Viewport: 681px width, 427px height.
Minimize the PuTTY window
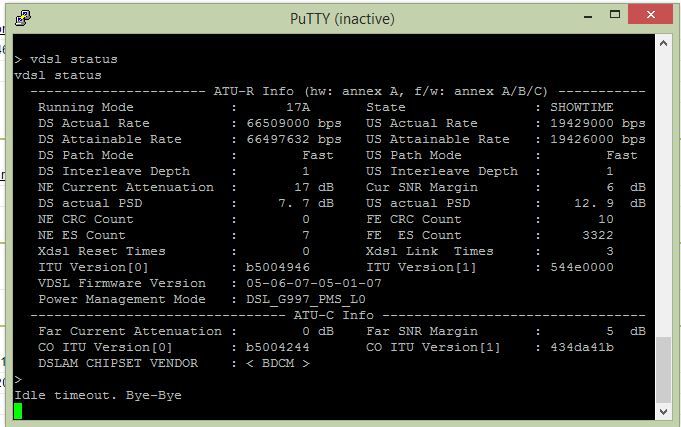pos(588,17)
